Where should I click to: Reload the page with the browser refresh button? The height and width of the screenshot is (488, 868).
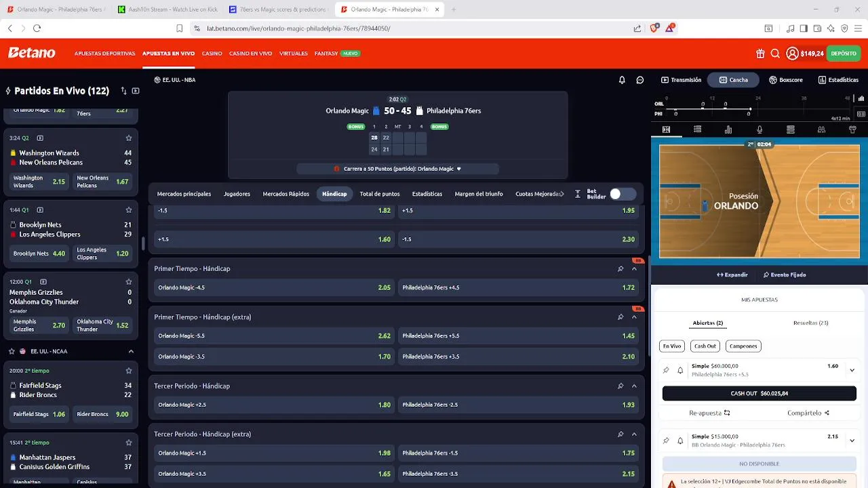[37, 28]
